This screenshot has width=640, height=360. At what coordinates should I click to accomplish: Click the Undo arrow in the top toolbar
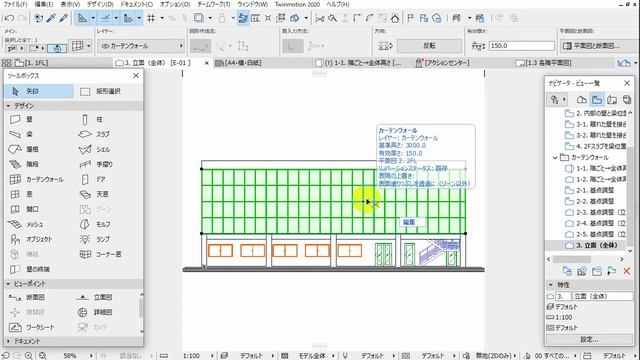[x=9, y=18]
